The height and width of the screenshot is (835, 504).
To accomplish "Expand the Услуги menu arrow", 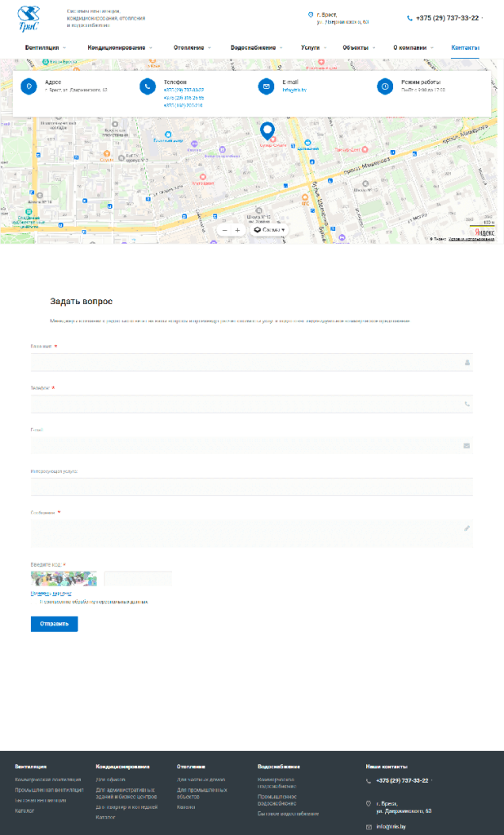I will [325, 48].
